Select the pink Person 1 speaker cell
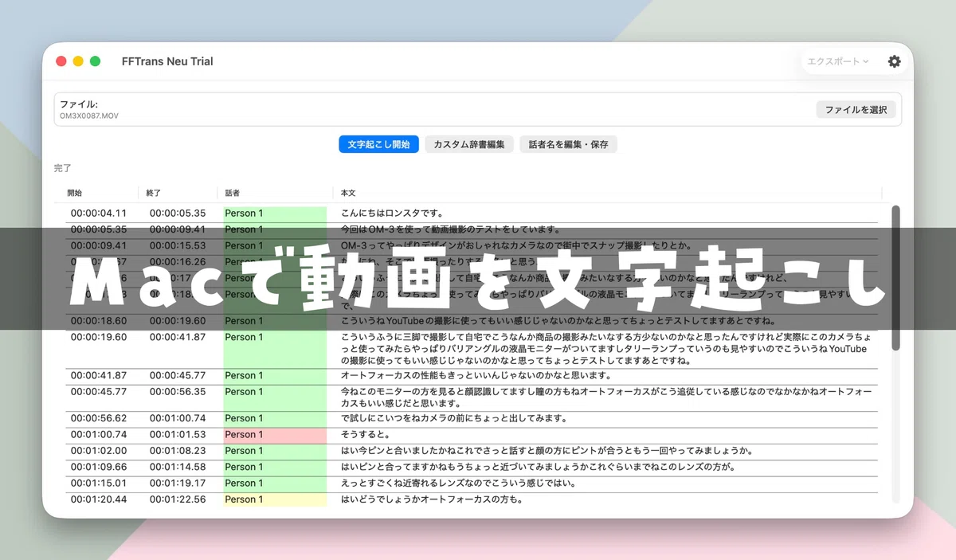The width and height of the screenshot is (956, 560). point(275,434)
